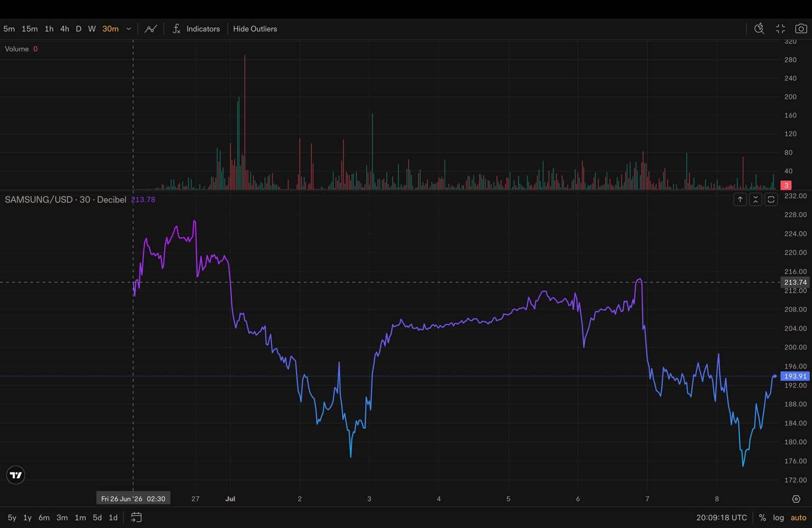Image resolution: width=812 pixels, height=528 pixels.
Task: Toggle logarithmic scale
Action: pos(779,518)
